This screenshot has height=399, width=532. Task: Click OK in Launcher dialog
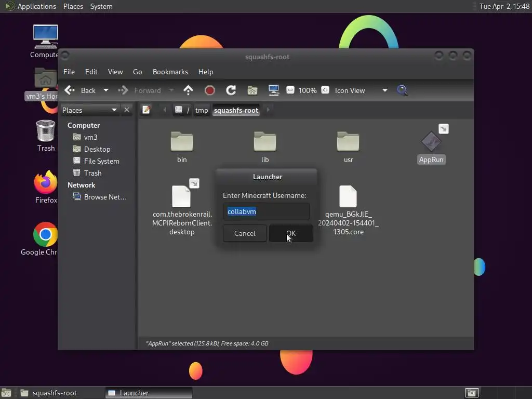(291, 233)
